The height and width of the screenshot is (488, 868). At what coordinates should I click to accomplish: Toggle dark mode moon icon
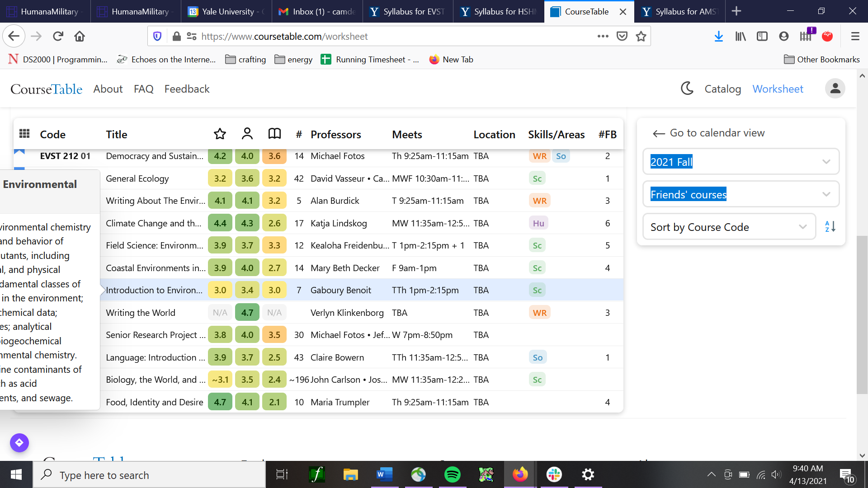coord(687,89)
